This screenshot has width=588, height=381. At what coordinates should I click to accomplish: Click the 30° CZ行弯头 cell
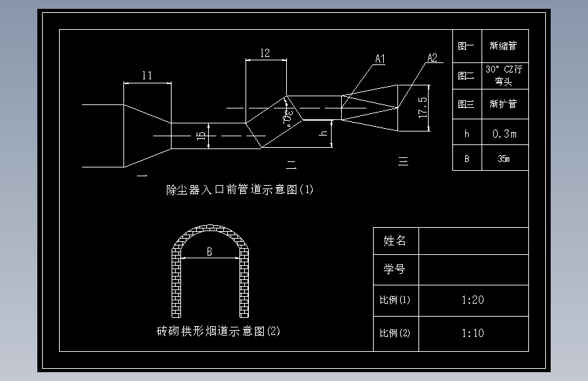click(505, 76)
